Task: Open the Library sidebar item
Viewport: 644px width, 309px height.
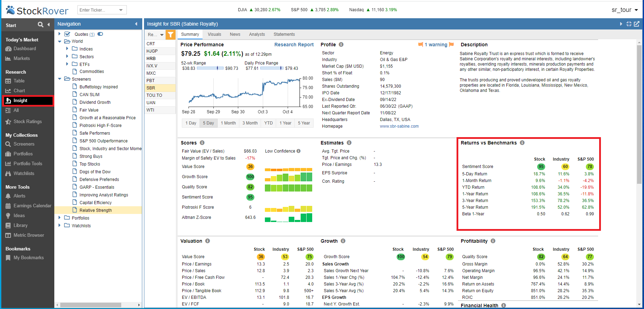Action: (x=20, y=226)
